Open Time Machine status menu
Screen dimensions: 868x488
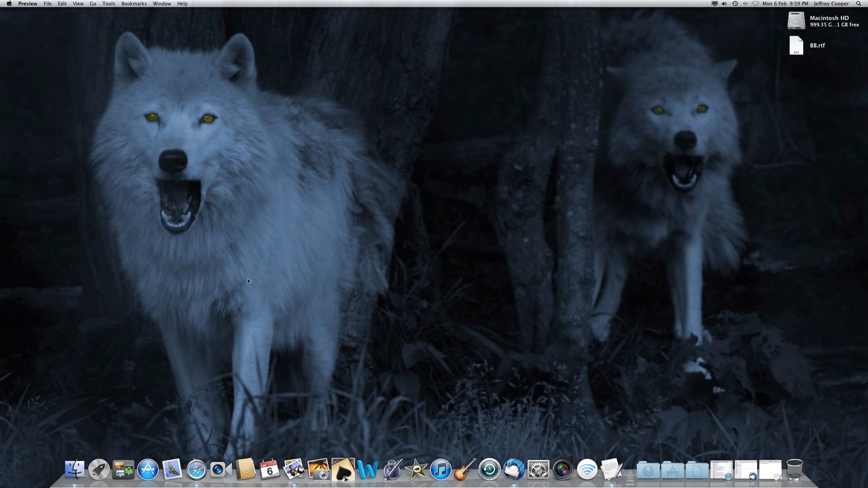pos(735,4)
